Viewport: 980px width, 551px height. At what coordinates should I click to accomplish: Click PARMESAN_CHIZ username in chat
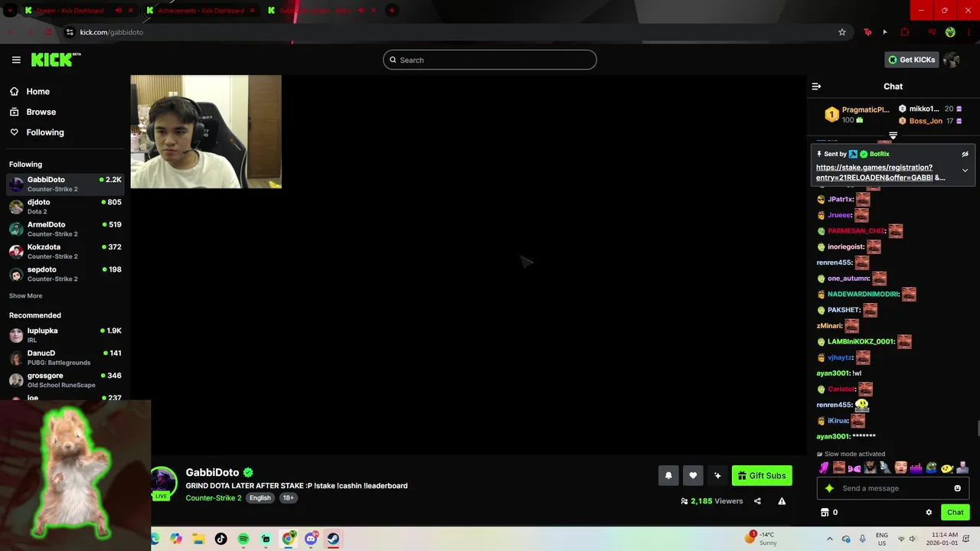(x=856, y=230)
